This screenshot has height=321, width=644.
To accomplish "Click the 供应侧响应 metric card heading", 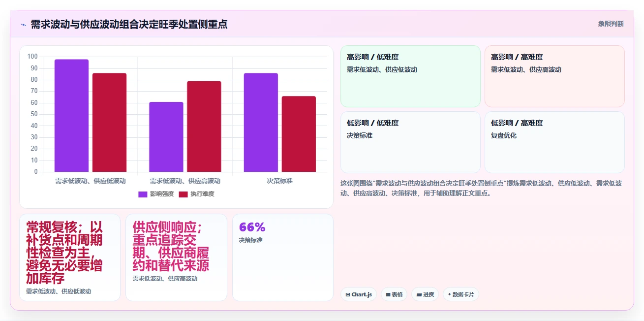I will click(x=171, y=246).
